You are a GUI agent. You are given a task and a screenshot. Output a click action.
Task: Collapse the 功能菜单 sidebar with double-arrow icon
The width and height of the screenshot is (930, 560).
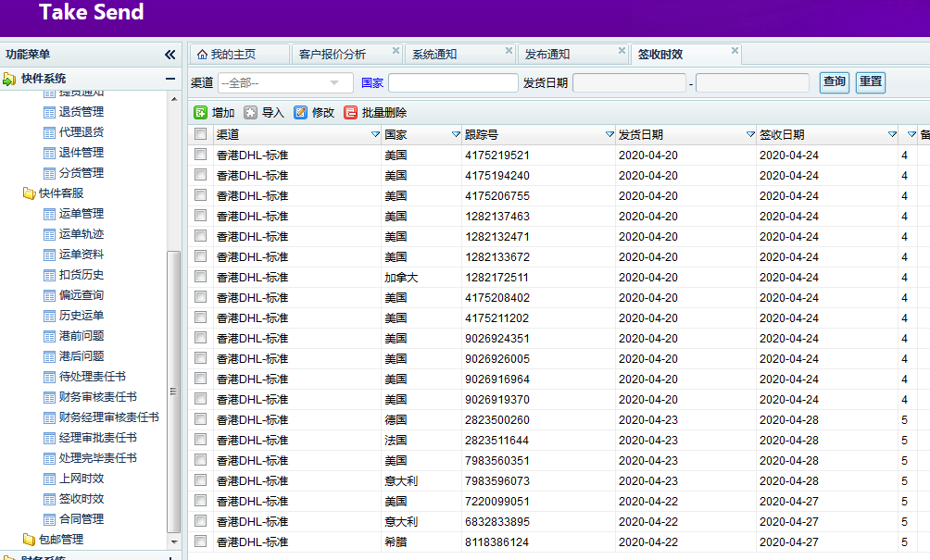170,55
